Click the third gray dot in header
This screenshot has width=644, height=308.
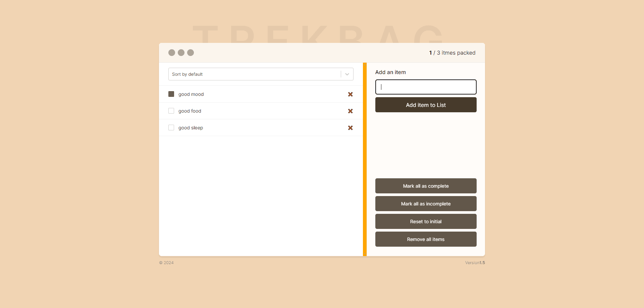tap(191, 53)
